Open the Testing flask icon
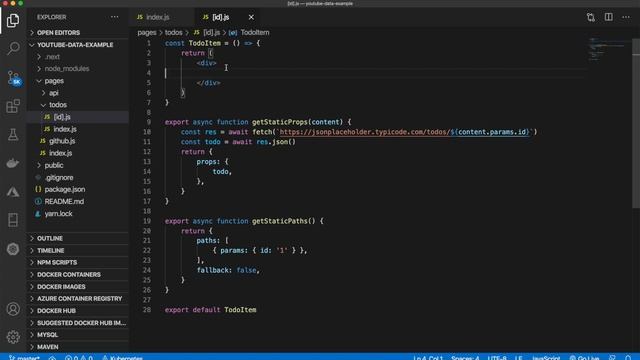The image size is (640, 360). [13, 135]
